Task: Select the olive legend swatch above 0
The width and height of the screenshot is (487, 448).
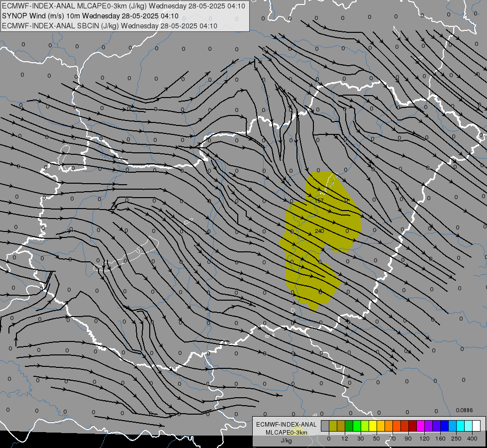Action: [x=333, y=426]
